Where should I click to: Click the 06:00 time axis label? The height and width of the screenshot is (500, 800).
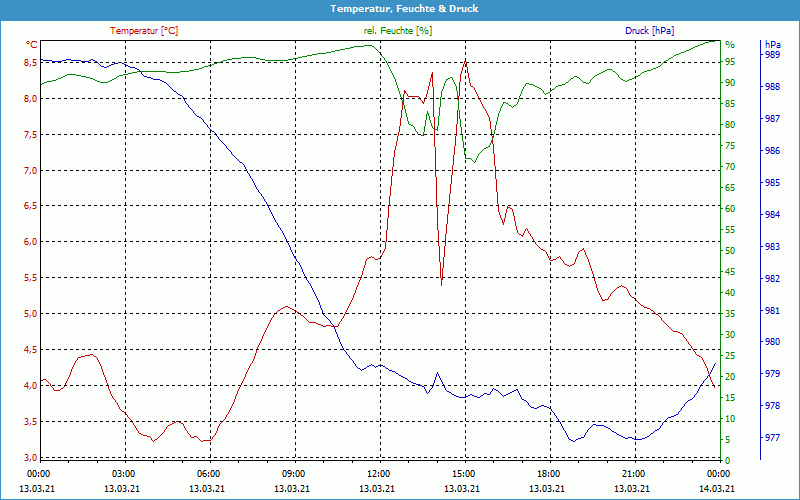[207, 474]
